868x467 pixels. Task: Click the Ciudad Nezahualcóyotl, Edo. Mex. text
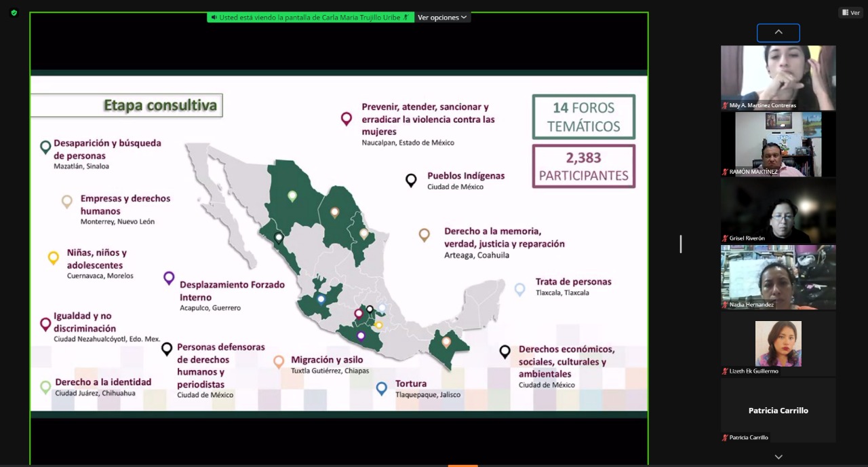[107, 339]
